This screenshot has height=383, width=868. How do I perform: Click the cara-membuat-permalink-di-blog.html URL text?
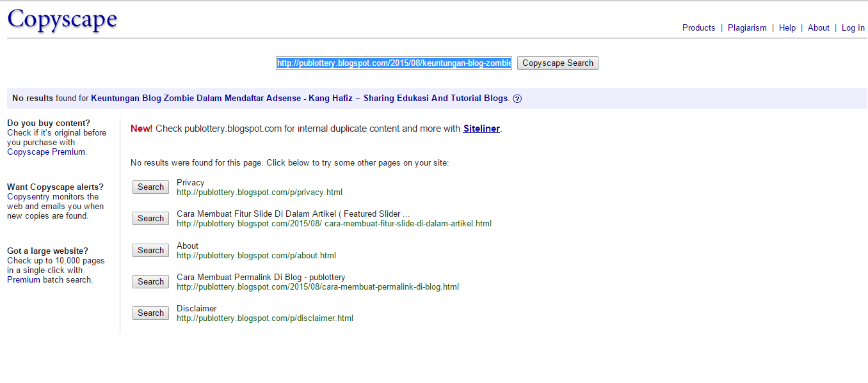[x=317, y=286]
